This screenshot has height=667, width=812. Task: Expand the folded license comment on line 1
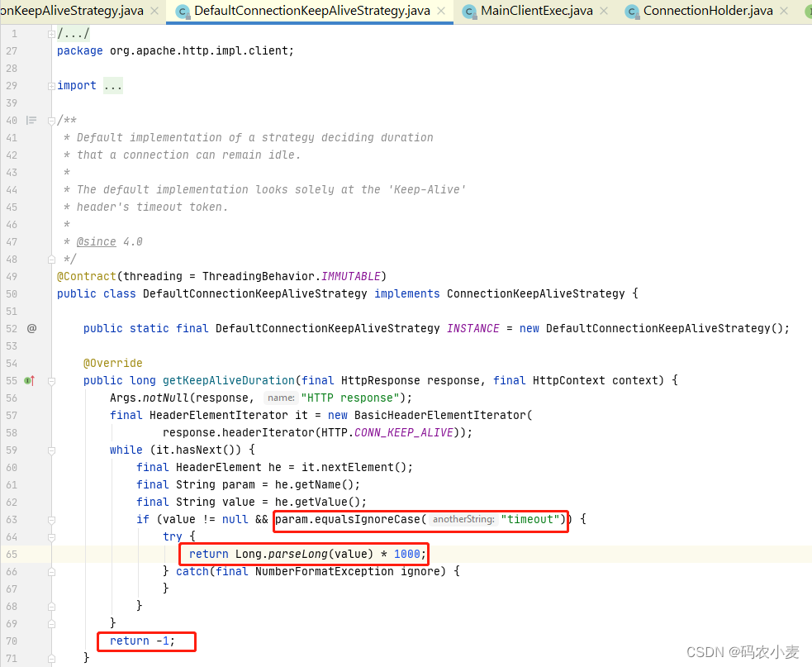tap(51, 34)
